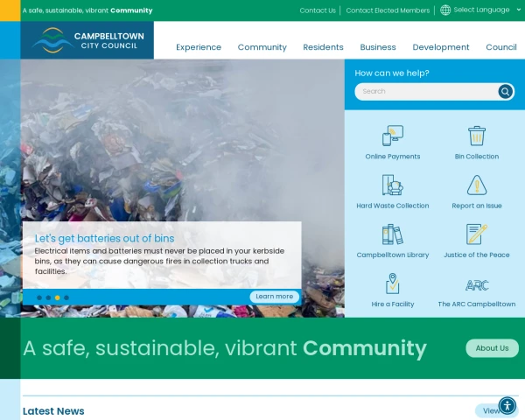The image size is (525, 420).
Task: Open the Experience menu
Action: click(199, 47)
